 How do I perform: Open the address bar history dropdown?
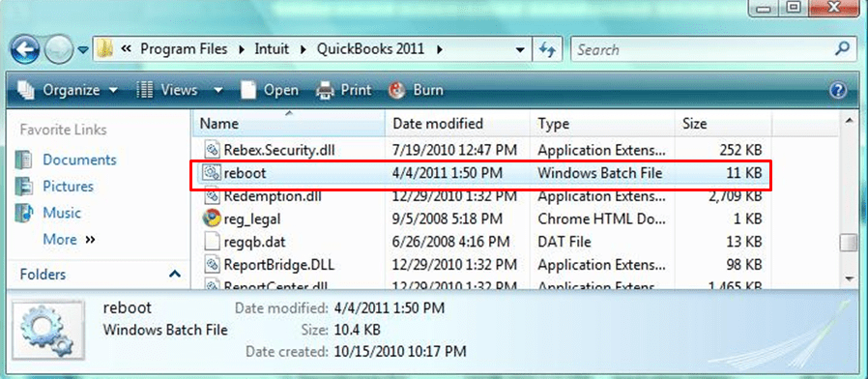[x=520, y=50]
